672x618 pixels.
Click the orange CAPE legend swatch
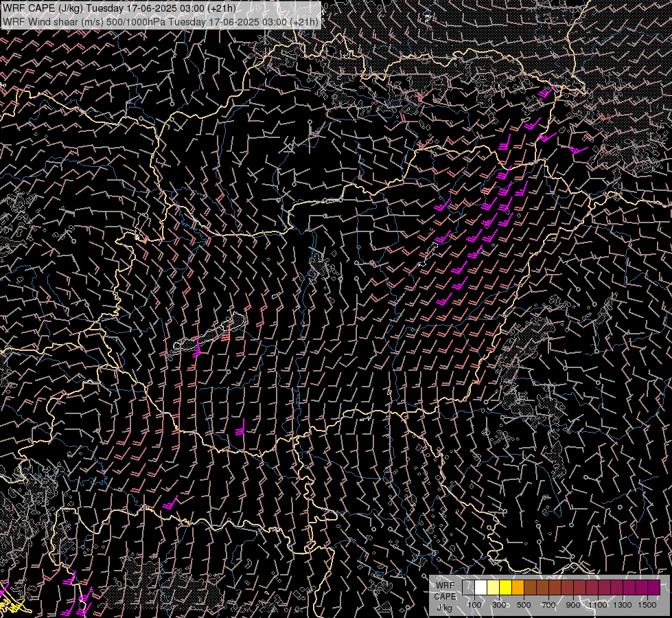(518, 587)
